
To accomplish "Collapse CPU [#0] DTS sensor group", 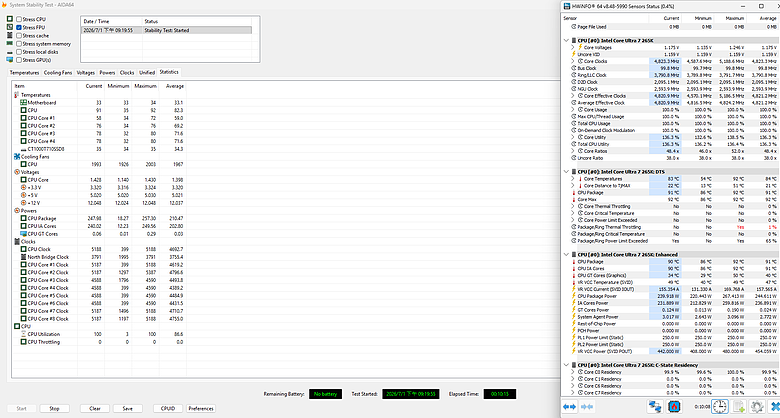I will 566,172.
